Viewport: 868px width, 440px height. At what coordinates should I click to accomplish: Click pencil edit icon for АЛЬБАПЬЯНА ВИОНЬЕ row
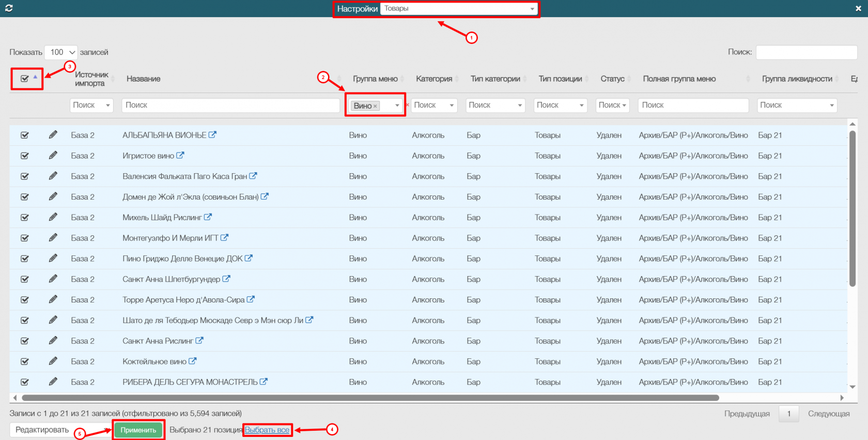point(53,135)
